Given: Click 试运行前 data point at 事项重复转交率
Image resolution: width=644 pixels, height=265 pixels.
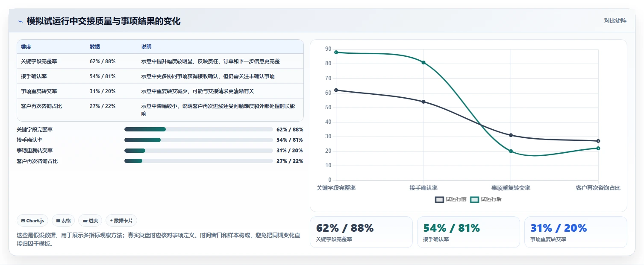Looking at the screenshot, I should (x=511, y=135).
